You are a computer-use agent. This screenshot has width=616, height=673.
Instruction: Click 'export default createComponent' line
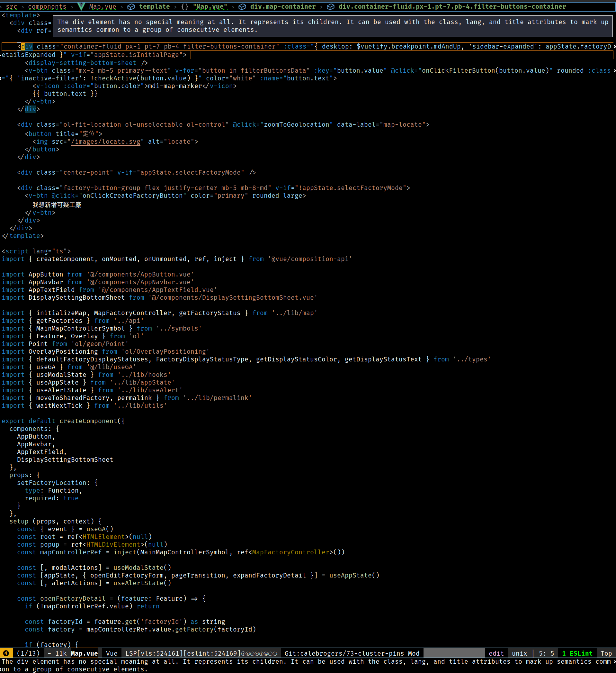tap(63, 421)
